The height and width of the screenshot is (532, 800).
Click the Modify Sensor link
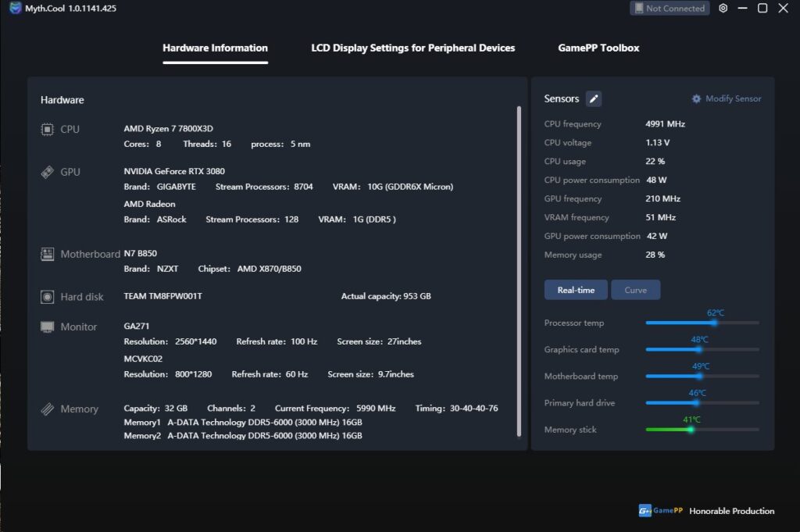coord(727,98)
